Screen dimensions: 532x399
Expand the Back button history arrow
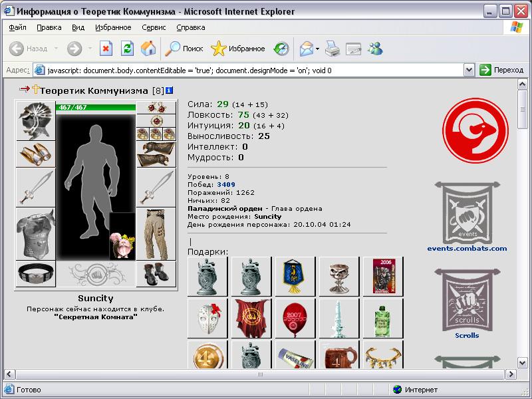(x=57, y=49)
